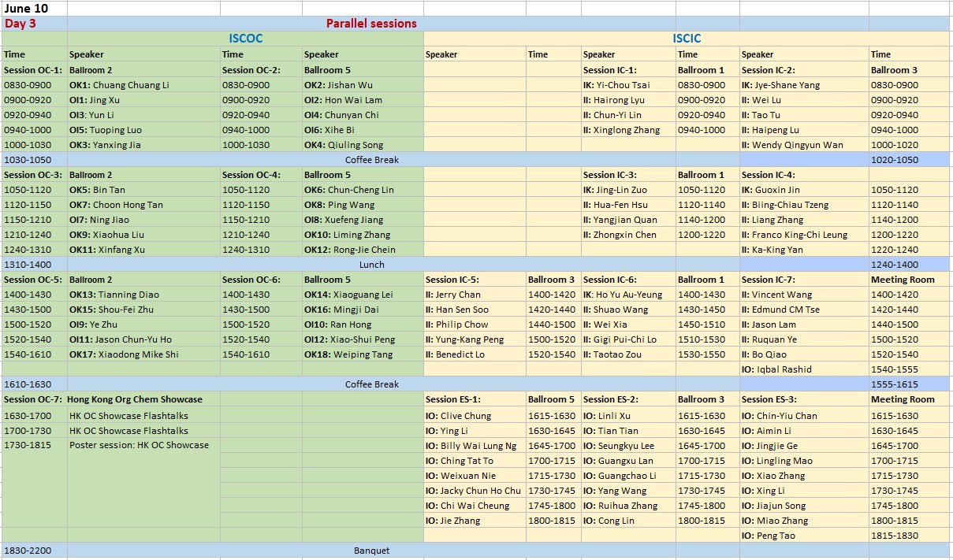Click the ISCOC section header
The width and height of the screenshot is (953, 560).
pyautogui.click(x=246, y=39)
